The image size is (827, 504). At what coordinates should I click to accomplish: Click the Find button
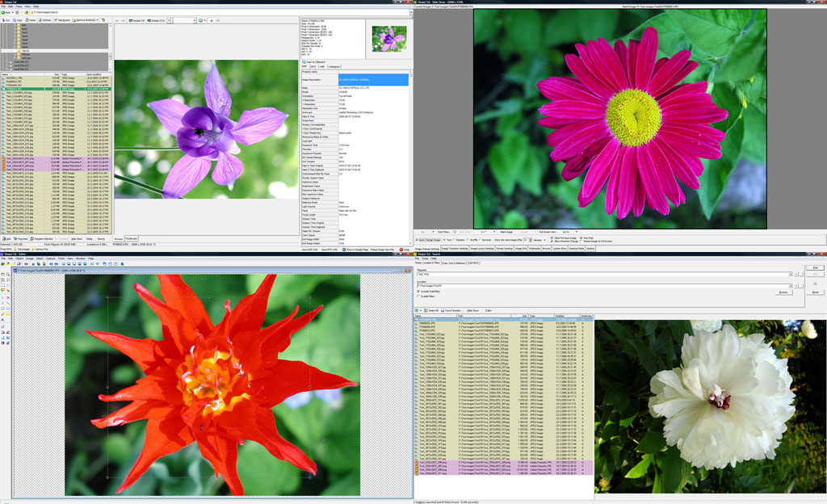(x=815, y=268)
